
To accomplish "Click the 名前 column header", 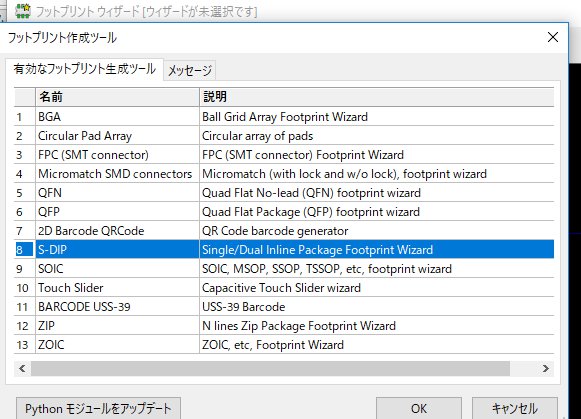I will point(117,97).
